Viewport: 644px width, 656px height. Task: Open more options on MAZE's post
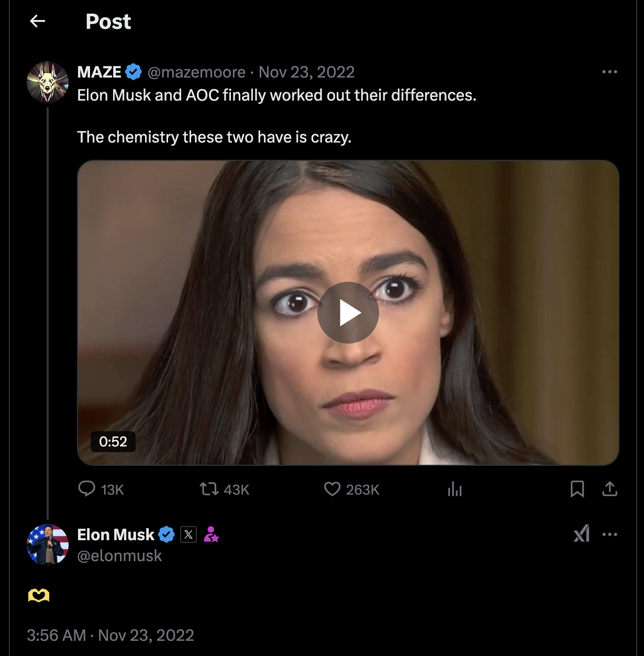pos(609,72)
